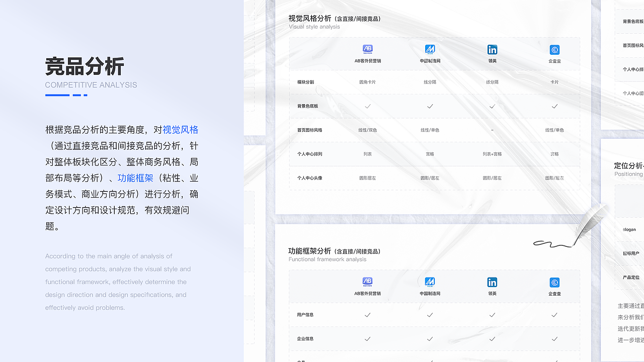Click 背景色底板 checkmark under AB客外贸营销
This screenshot has width=644, height=362.
tap(368, 106)
